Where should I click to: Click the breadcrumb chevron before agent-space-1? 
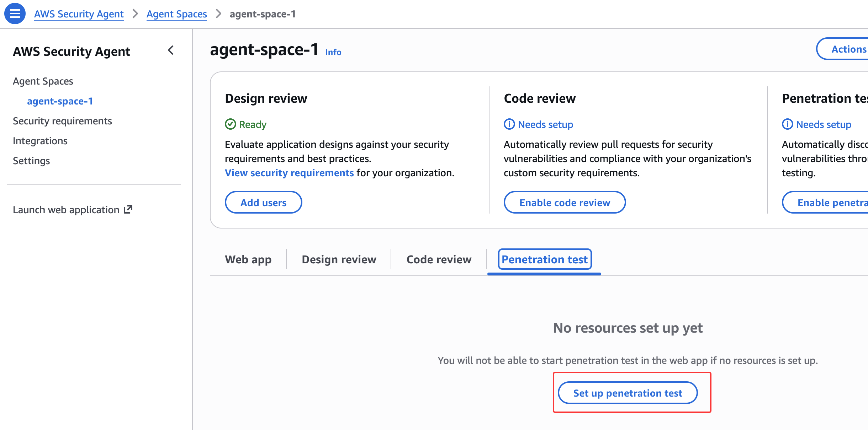click(218, 14)
